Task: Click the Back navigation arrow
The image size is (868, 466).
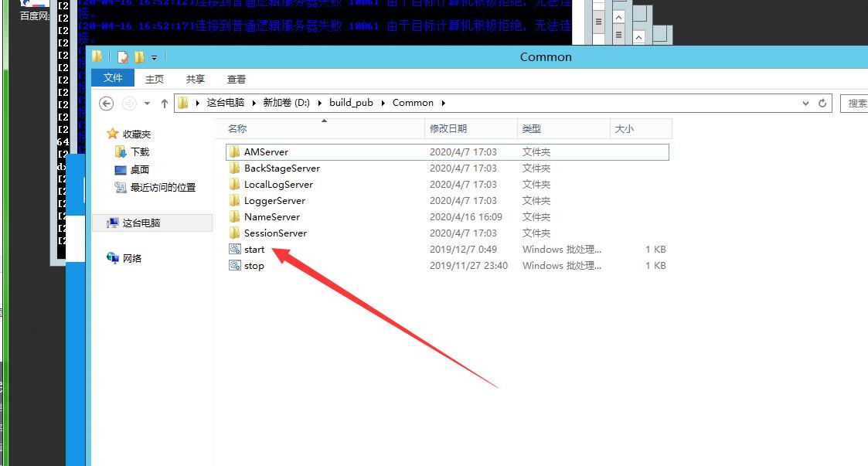Action: pyautogui.click(x=107, y=103)
